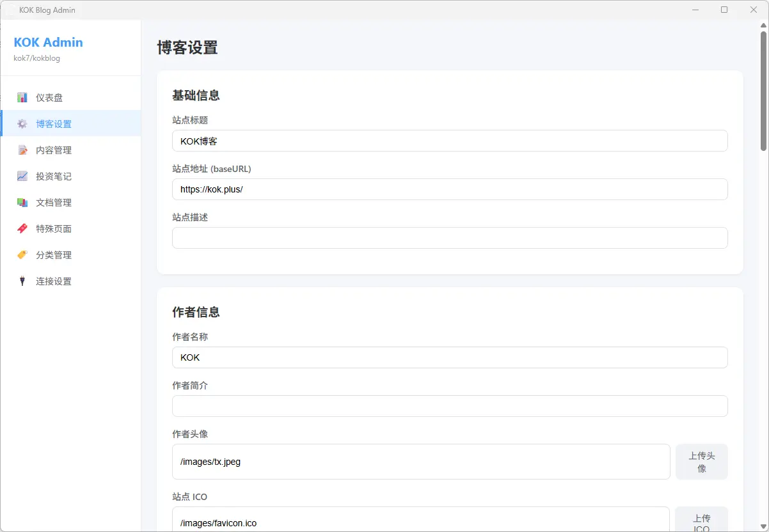
Task: Click the line chart icon for 投资笔记
Action: point(22,176)
